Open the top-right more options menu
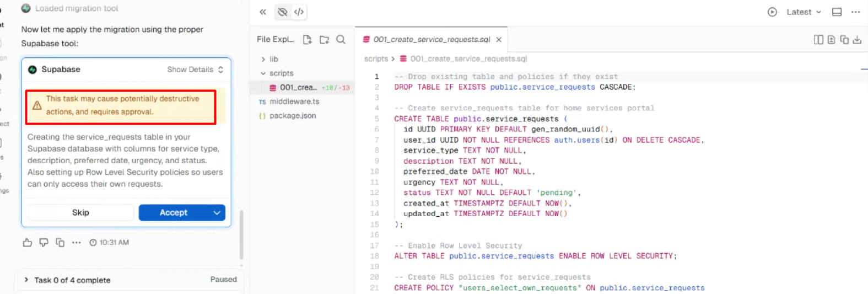The height and width of the screenshot is (294, 868). pos(855,12)
